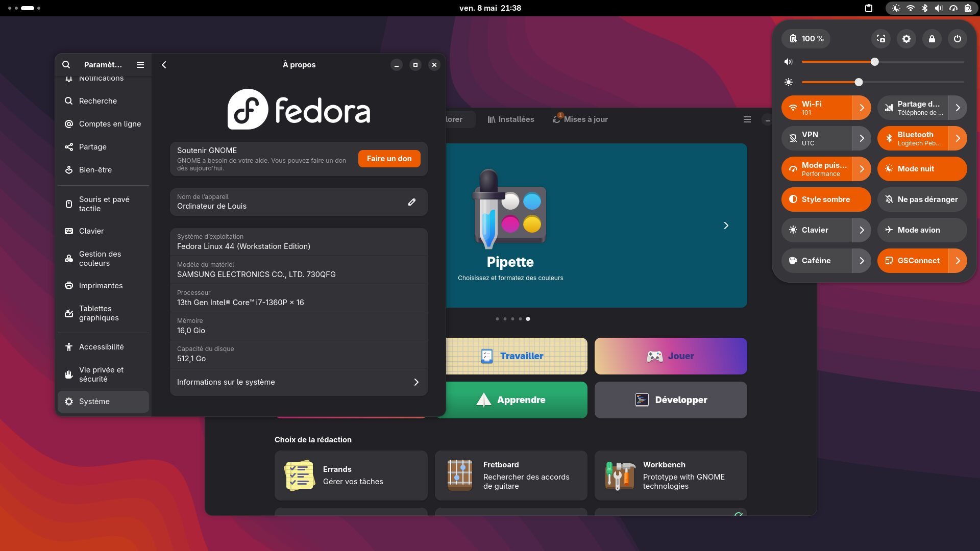
Task: Open the clock and calendar in top bar
Action: tap(490, 8)
